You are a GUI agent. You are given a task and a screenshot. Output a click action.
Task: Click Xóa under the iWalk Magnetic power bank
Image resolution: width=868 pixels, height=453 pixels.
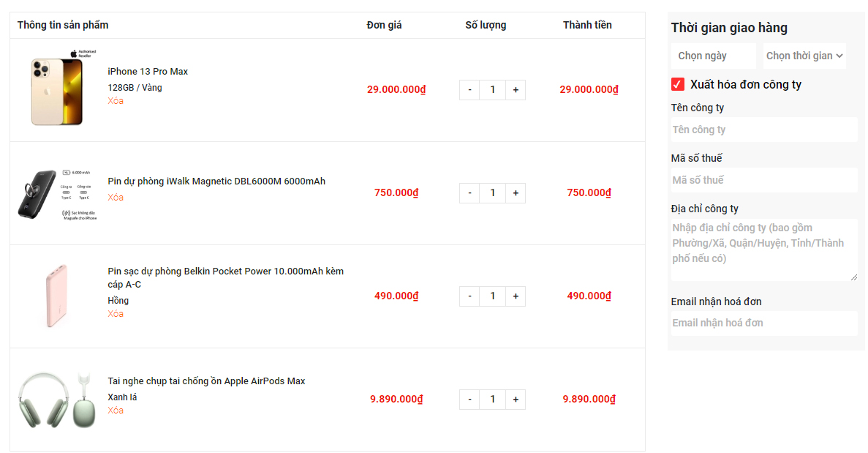[x=116, y=198]
